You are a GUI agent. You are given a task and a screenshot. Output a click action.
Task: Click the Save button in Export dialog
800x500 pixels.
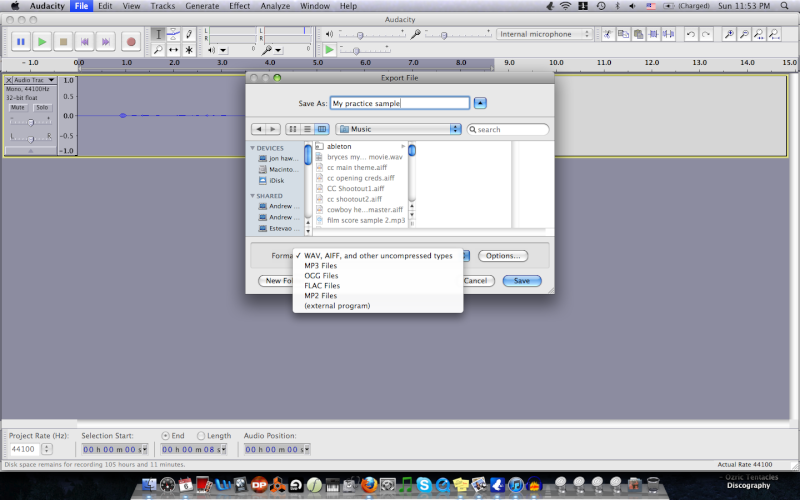(521, 281)
